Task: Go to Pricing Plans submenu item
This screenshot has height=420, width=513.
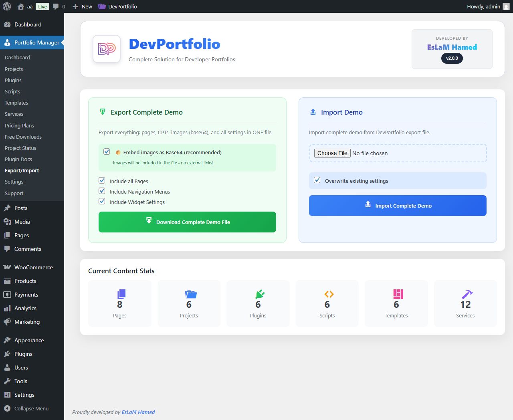Action: (19, 125)
